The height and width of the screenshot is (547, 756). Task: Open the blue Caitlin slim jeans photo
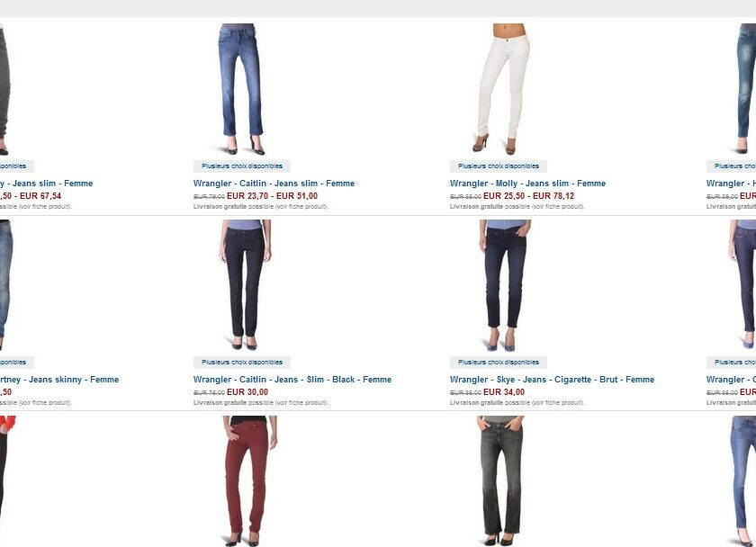[x=241, y=89]
